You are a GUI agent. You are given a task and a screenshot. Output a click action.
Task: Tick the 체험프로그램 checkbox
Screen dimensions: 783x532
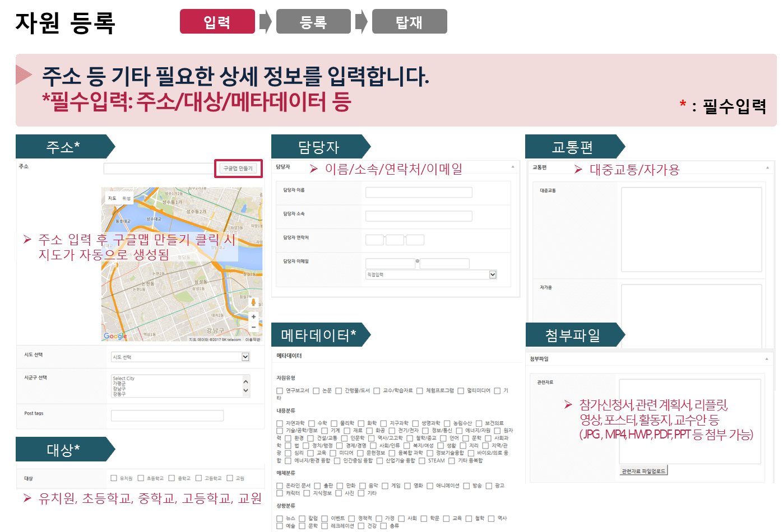pos(419,391)
